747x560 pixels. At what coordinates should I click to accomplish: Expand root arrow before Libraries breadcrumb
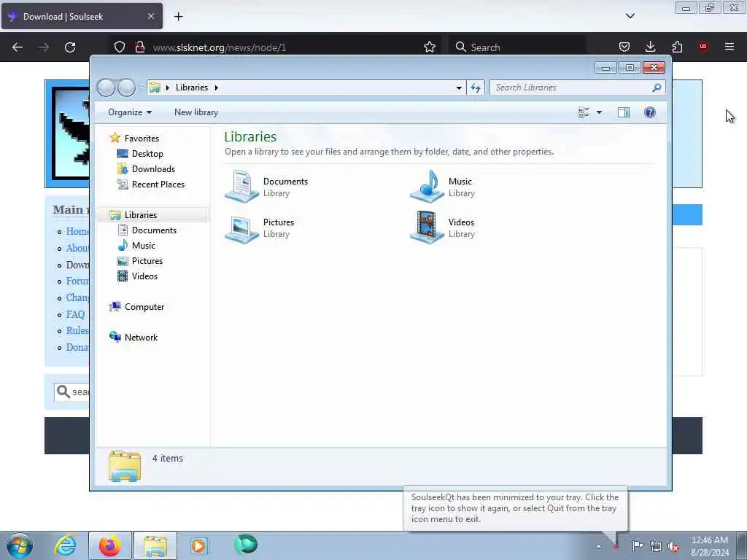click(x=167, y=87)
